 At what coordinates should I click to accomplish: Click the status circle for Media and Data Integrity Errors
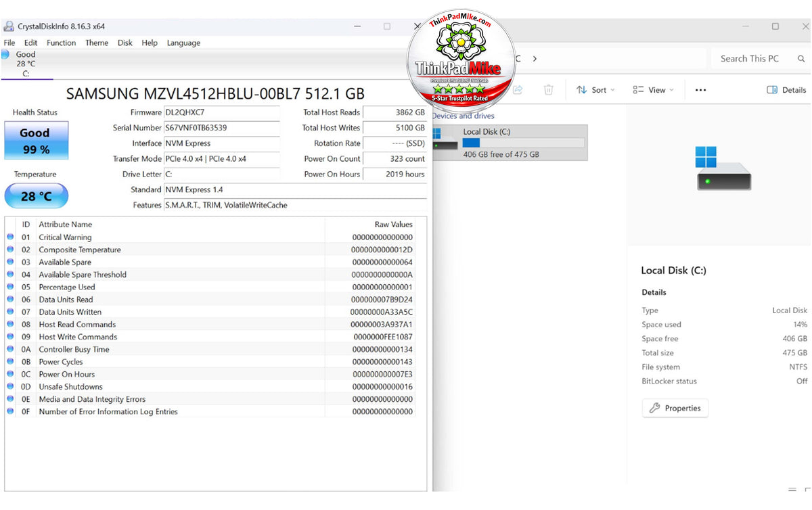pyautogui.click(x=10, y=399)
